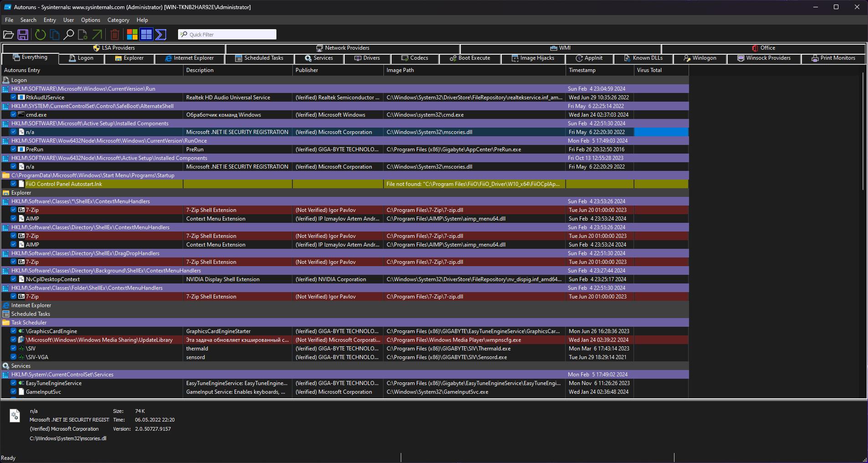Select the Windows Media Sharing UpdateLibrary row
This screenshot has width=868, height=463.
tap(345, 340)
